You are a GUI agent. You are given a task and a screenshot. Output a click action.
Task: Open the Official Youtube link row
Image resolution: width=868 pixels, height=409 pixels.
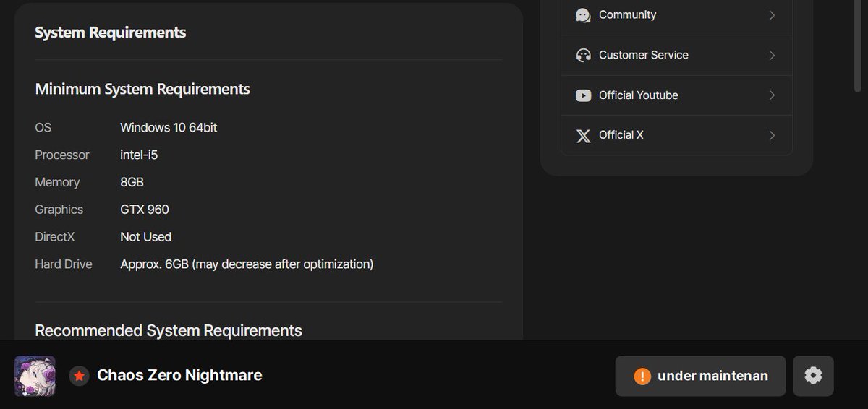coord(676,95)
